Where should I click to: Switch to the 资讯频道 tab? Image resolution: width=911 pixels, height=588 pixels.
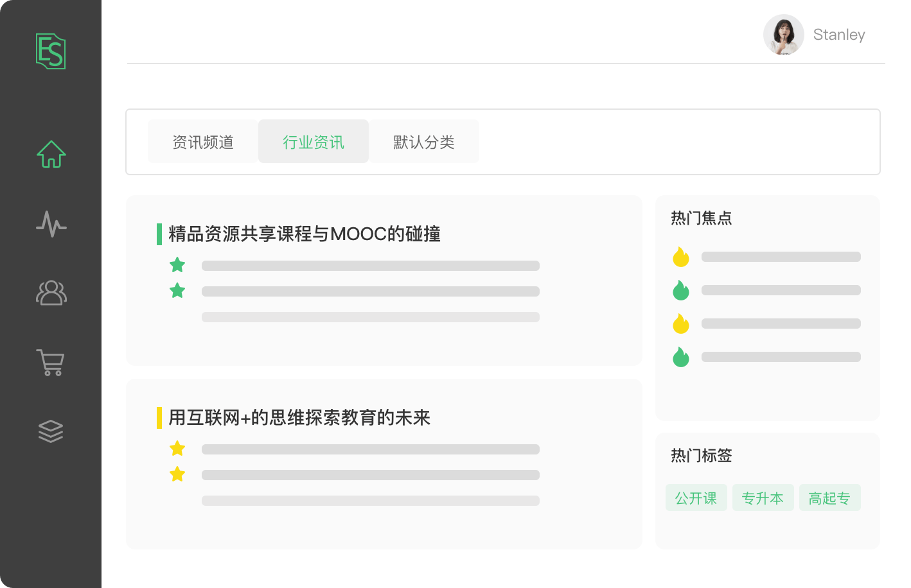point(203,141)
